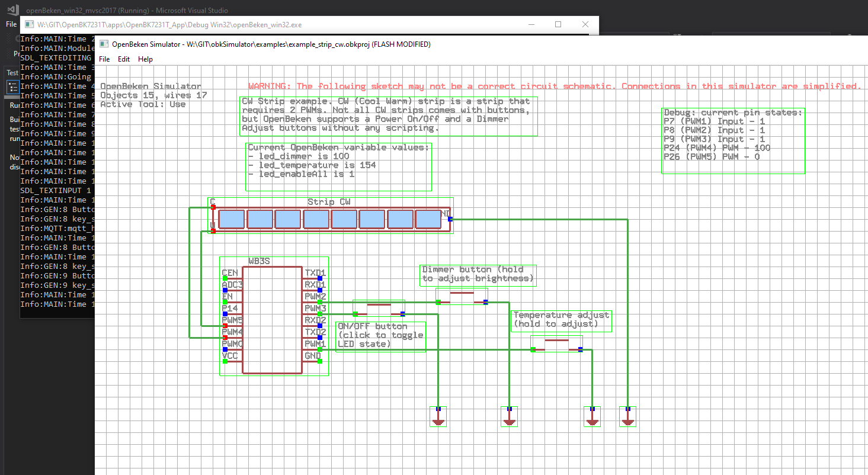Image resolution: width=868 pixels, height=475 pixels.
Task: Click 'P9 (PWM3) Input - 1' debug line
Action: [x=714, y=139]
